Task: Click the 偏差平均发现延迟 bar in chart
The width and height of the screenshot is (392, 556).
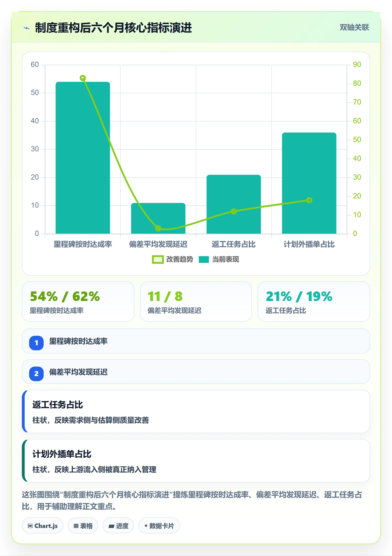Action: [158, 218]
